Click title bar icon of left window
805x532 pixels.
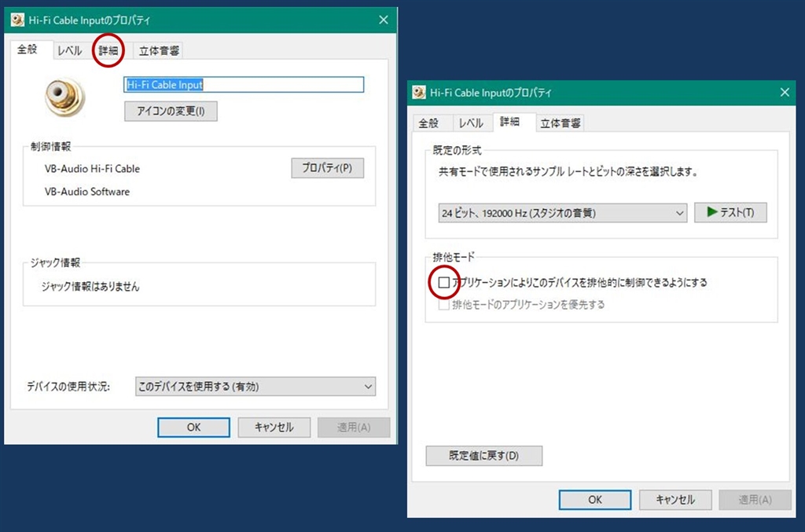(x=17, y=20)
